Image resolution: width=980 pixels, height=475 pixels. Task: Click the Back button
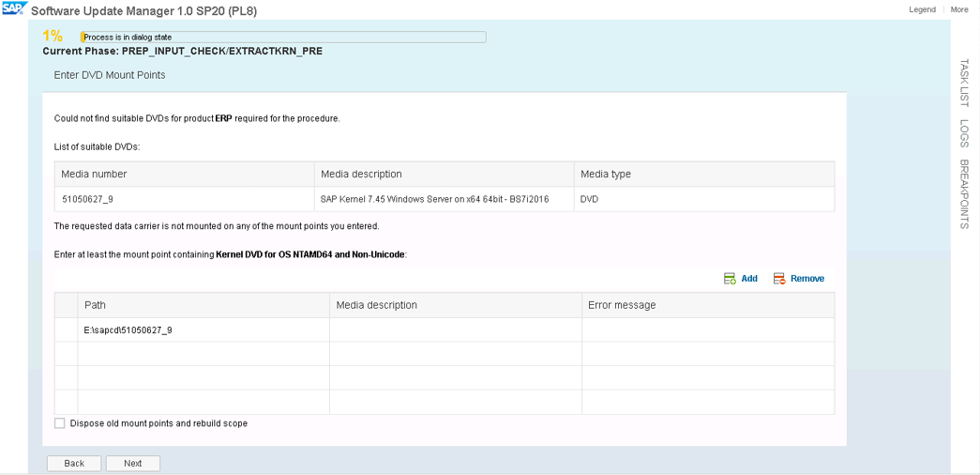[74, 463]
